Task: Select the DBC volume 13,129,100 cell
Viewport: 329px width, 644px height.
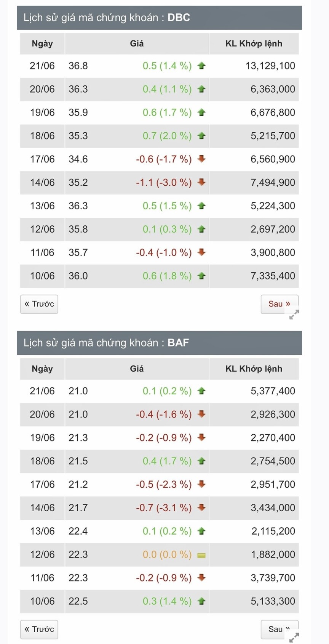Action: point(270,66)
